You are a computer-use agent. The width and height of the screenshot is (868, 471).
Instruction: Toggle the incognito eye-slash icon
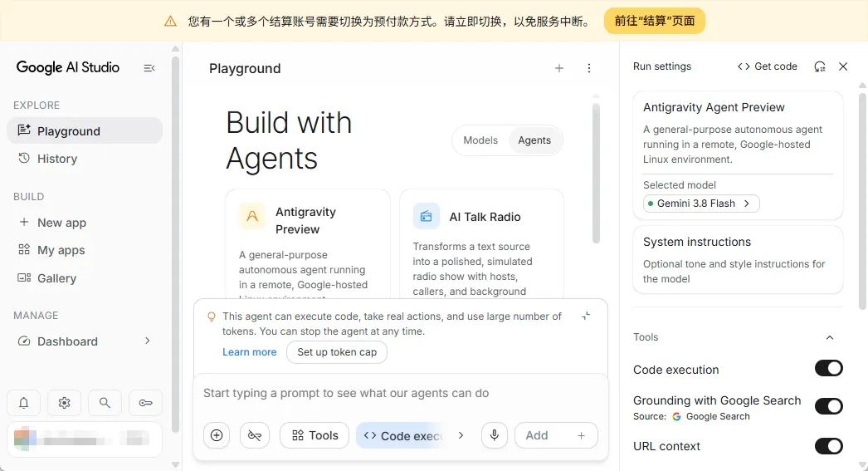click(255, 435)
